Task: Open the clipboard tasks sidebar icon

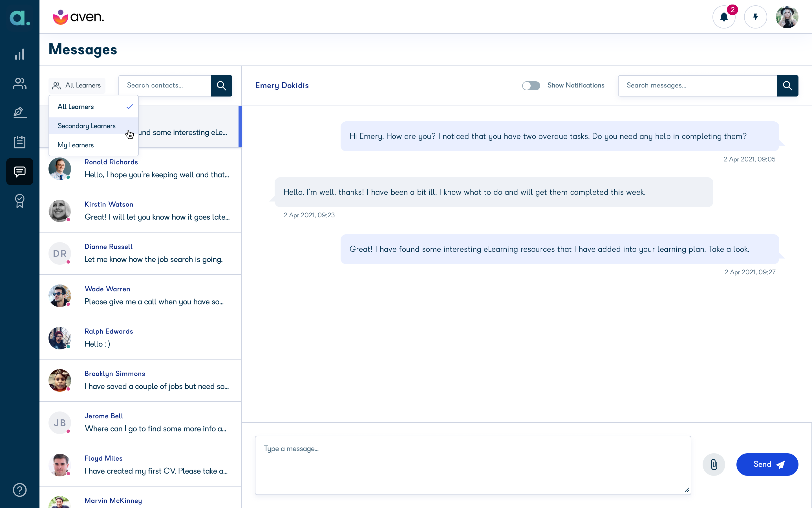Action: (x=19, y=142)
